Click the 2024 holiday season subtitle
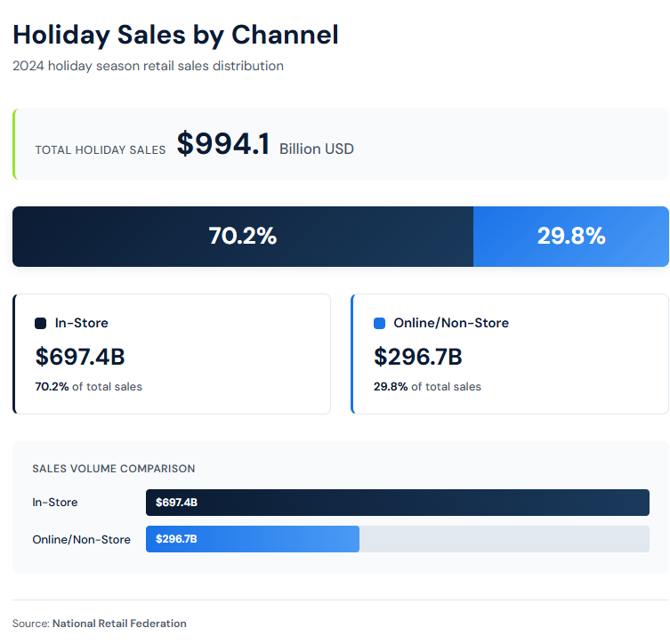Image resolution: width=670 pixels, height=644 pixels. [x=148, y=66]
